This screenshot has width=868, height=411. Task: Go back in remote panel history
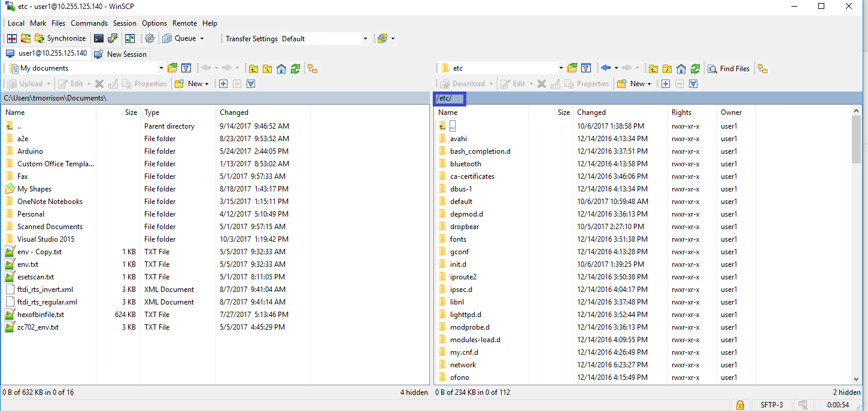pos(605,68)
